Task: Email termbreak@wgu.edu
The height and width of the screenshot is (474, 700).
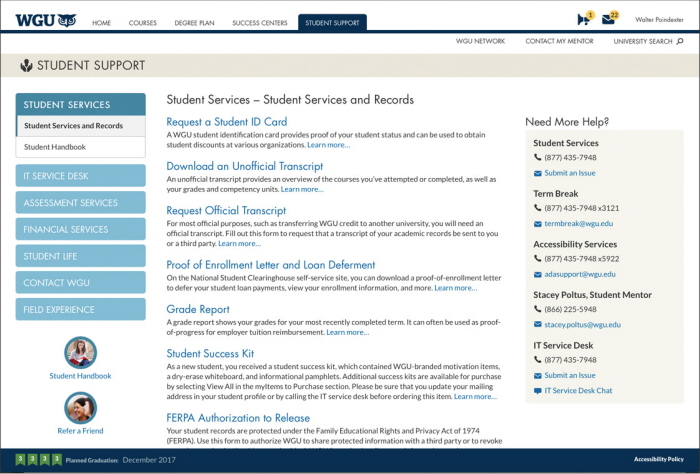Action: (578, 223)
